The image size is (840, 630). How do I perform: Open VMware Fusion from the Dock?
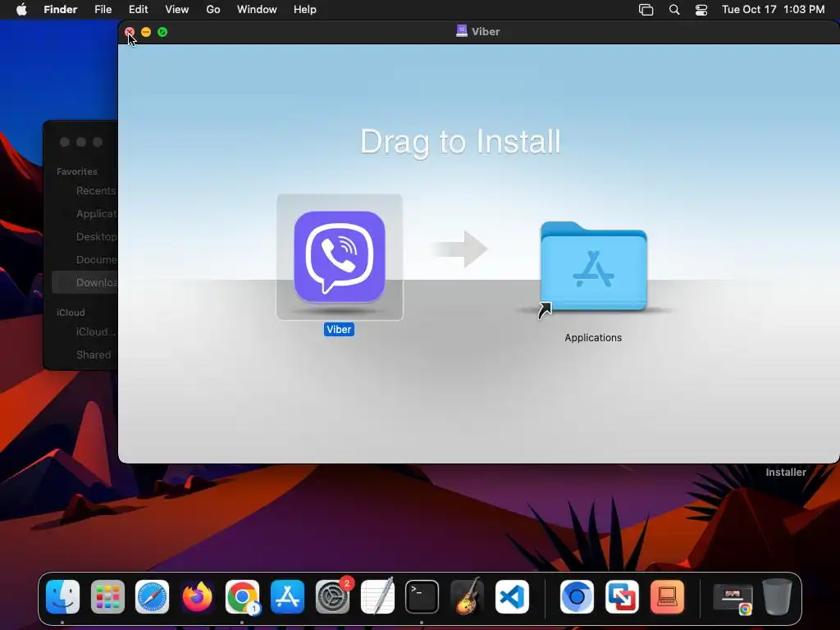pyautogui.click(x=622, y=596)
